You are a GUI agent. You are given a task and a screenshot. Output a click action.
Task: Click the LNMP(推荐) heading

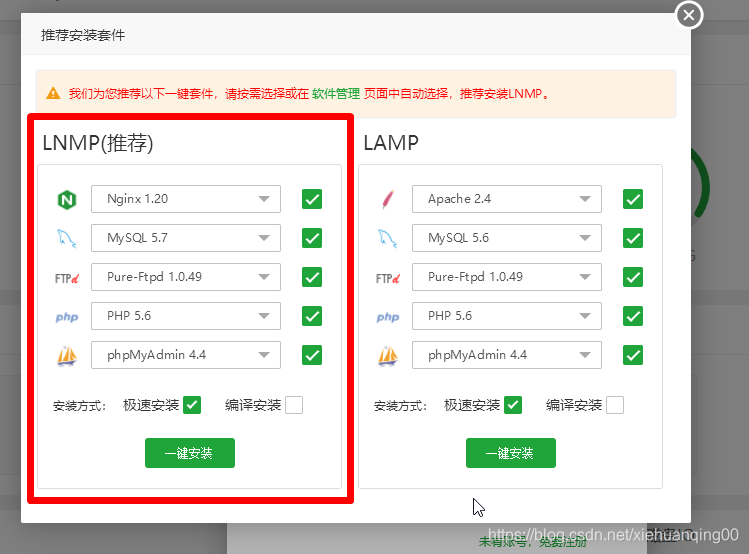(98, 143)
